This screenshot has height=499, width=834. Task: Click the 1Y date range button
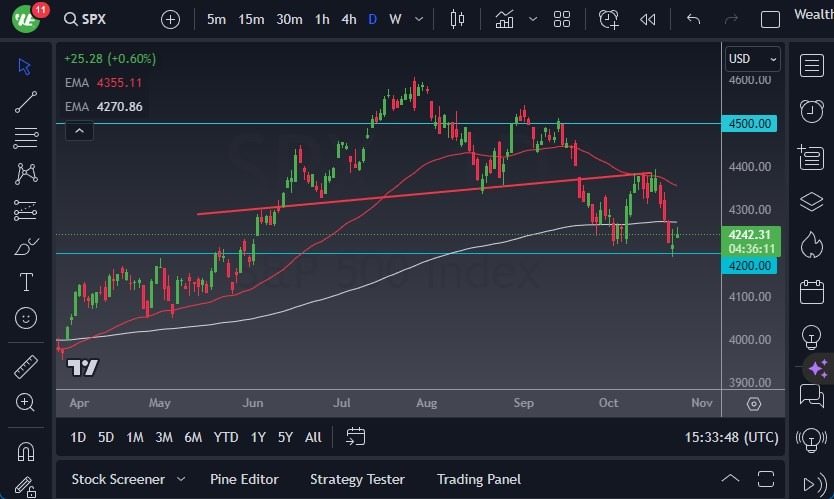coord(258,437)
